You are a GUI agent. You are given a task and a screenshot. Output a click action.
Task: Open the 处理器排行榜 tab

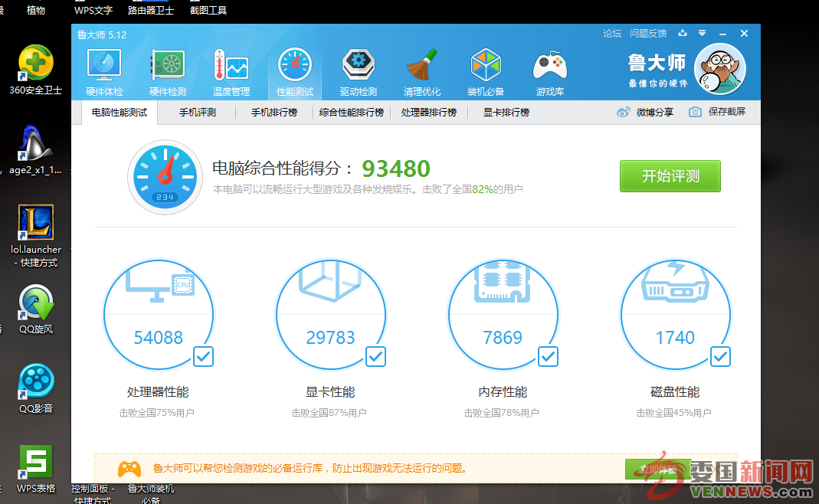point(429,113)
